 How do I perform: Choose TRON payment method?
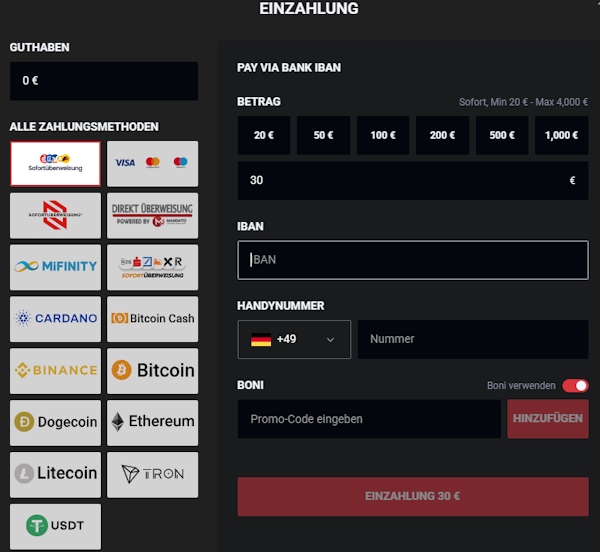[x=152, y=475]
